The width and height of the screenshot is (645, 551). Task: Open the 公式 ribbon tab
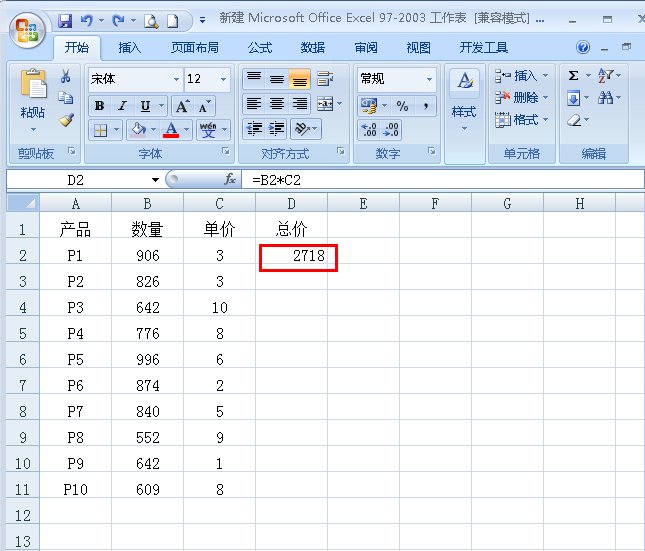[x=259, y=47]
